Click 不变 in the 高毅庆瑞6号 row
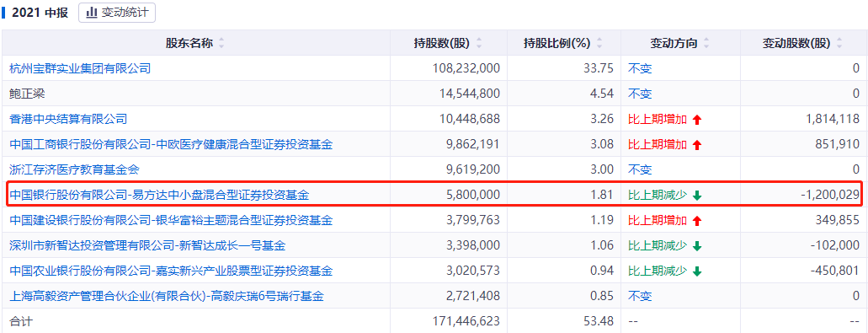The height and width of the screenshot is (333, 868). coord(640,297)
